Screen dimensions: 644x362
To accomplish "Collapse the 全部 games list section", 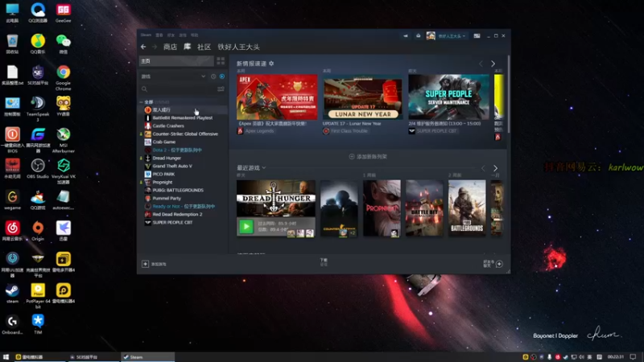I will [x=142, y=102].
